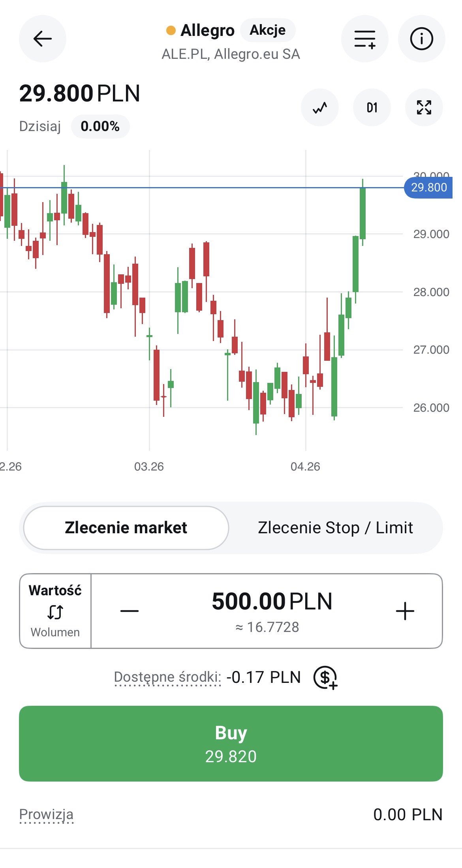Increase order value with plus
The image size is (462, 868).
(405, 611)
